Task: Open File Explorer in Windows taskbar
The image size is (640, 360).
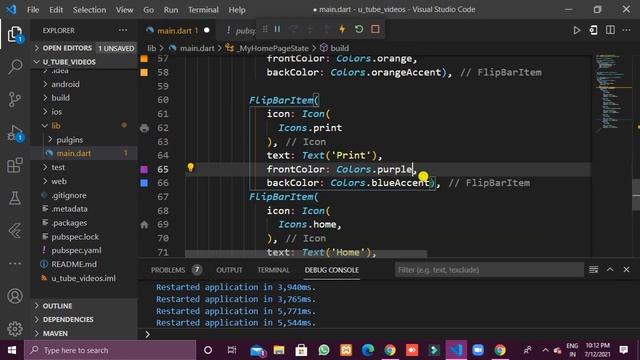Action: click(x=279, y=350)
